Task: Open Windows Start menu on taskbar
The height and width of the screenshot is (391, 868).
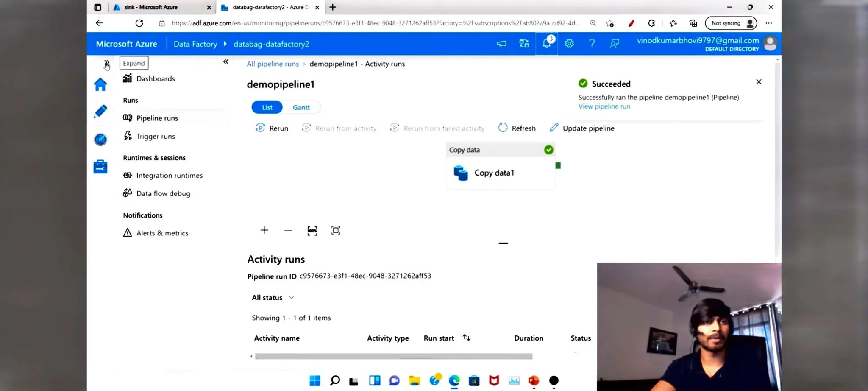Action: 315,380
